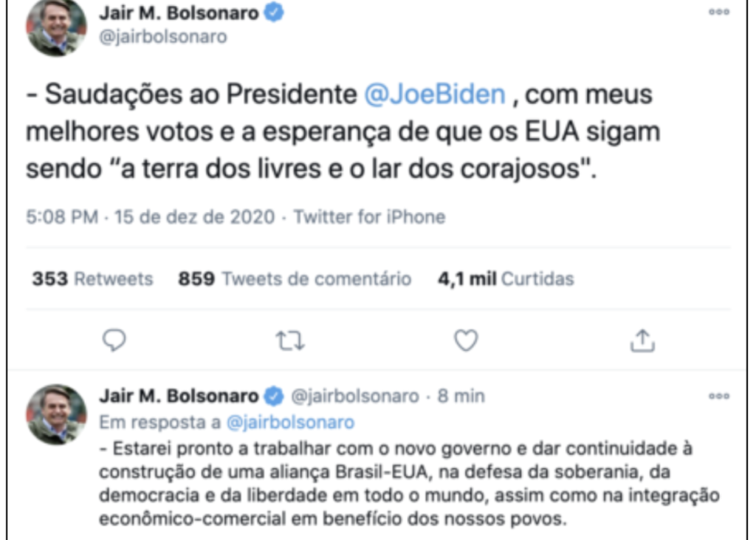Screen dimensions: 756x540
Task: Click the verified badge on the reply tweet
Action: 274,396
